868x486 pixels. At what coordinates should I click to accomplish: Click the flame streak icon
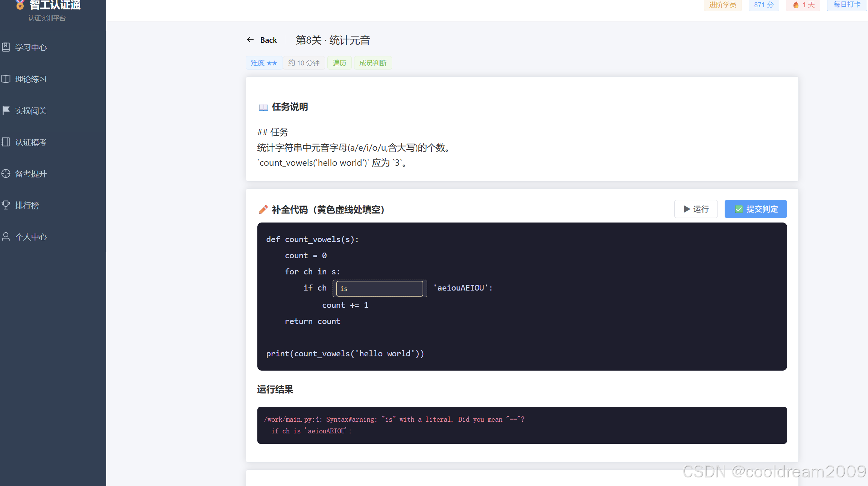795,5
